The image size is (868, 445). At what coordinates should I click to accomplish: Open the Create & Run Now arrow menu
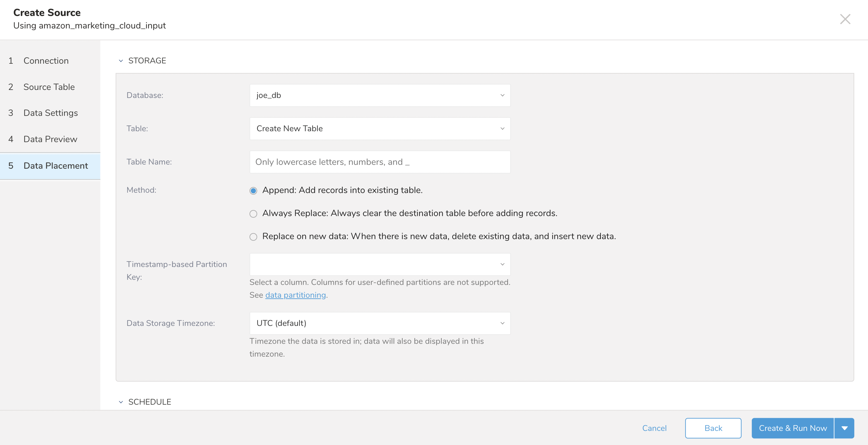[x=844, y=428]
